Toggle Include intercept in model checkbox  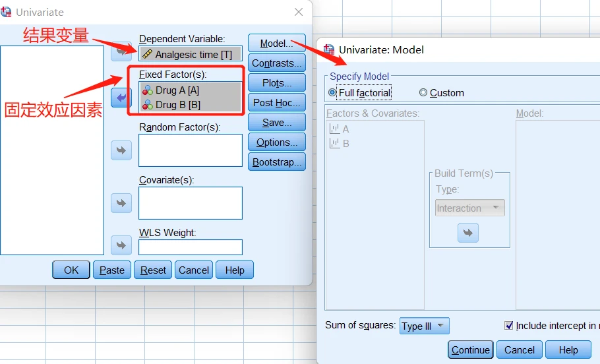(x=508, y=326)
